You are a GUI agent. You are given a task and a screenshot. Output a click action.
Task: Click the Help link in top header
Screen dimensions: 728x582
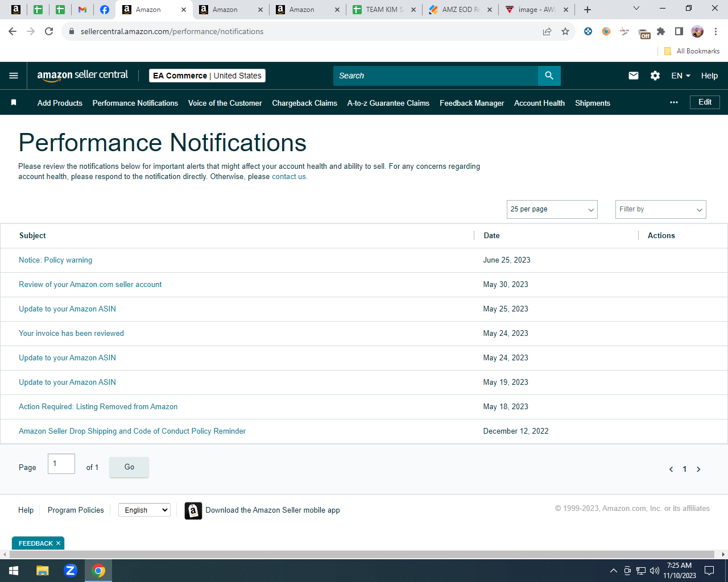pyautogui.click(x=709, y=76)
